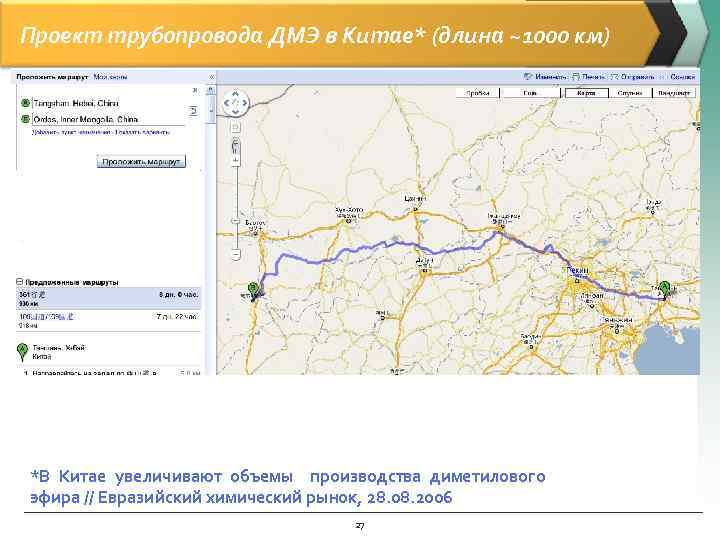This screenshot has width=720, height=540.
Task: Edit the Tangshan, Hebei, China start field
Action: click(109, 103)
